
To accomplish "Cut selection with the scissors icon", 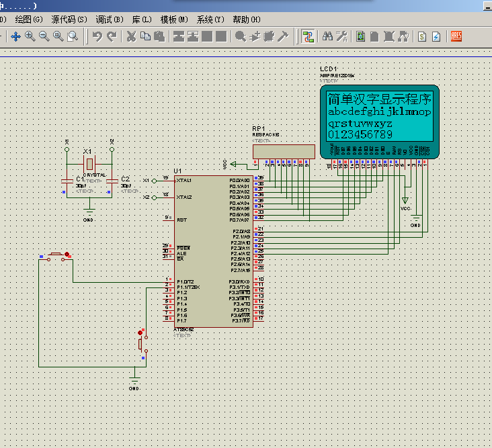I will [131, 36].
